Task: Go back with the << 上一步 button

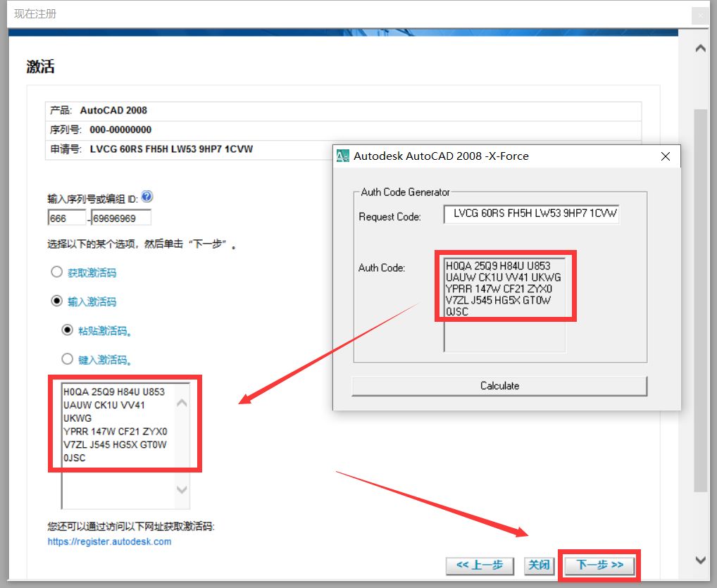Action: pos(480,565)
